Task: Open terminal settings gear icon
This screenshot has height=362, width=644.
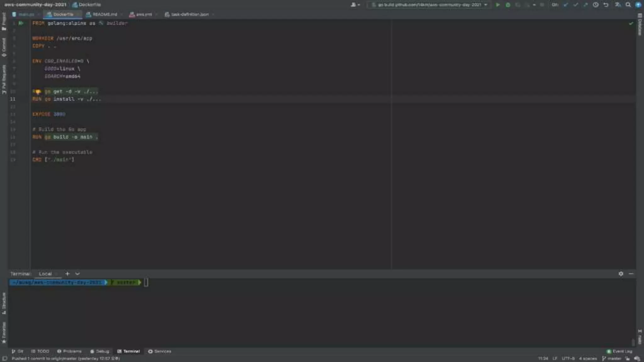Action: [x=621, y=274]
